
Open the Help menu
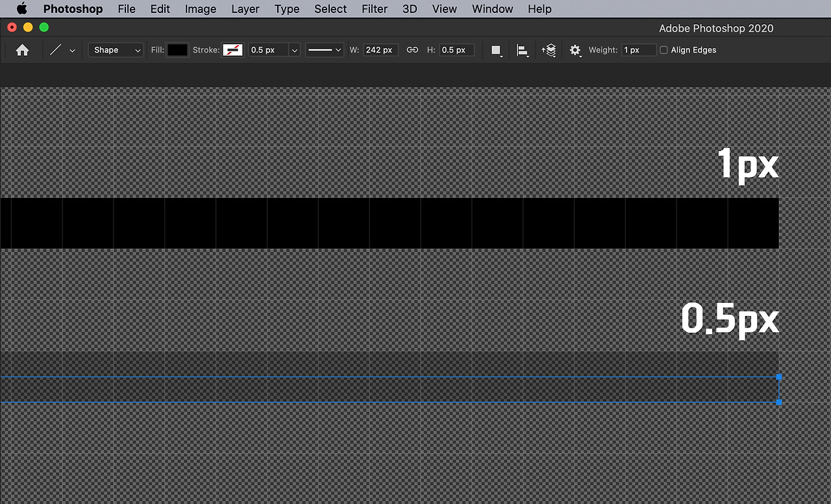pyautogui.click(x=540, y=9)
